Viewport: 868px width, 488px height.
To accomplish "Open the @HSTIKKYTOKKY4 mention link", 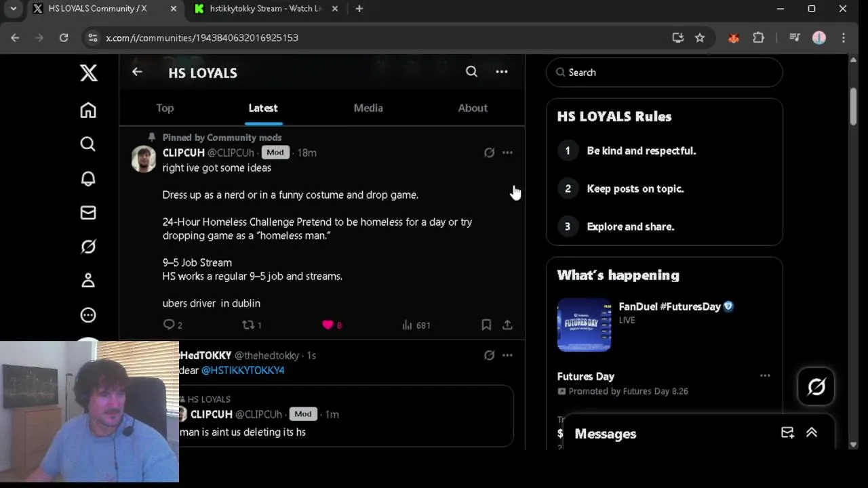I will coord(243,370).
